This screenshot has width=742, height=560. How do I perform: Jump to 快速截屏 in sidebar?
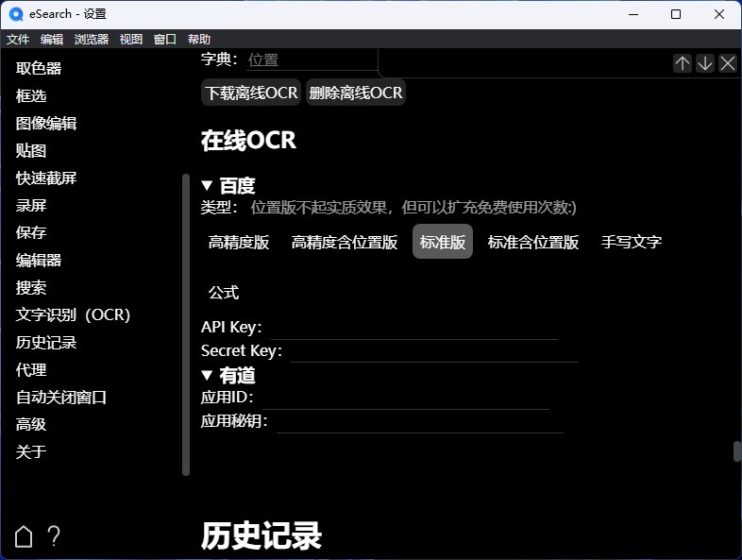pyautogui.click(x=46, y=178)
